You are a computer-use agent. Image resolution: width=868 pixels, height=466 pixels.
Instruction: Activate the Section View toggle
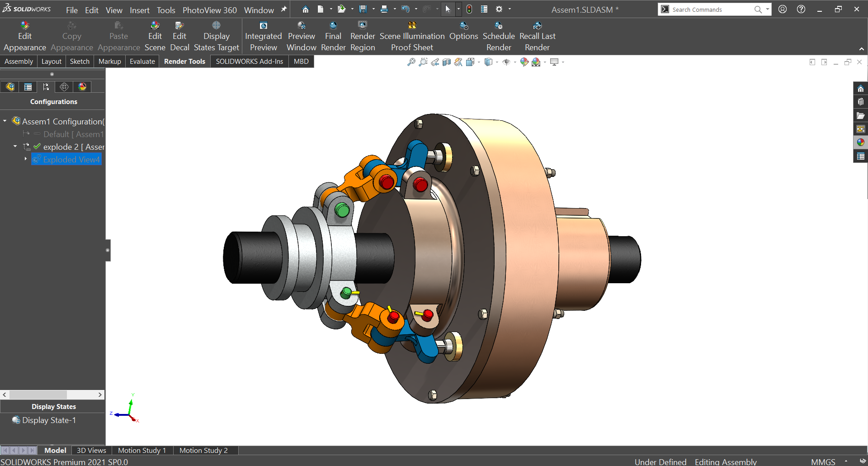(447, 62)
